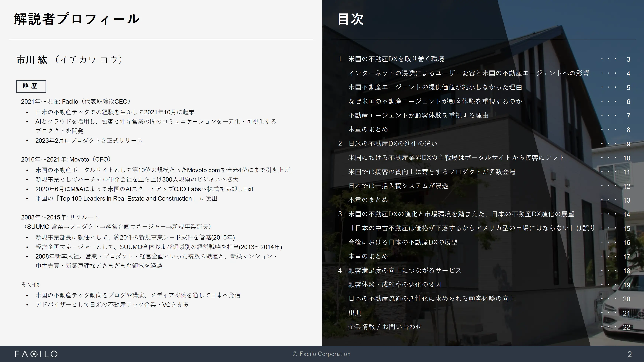Click the 出典 contents entry
Viewport: 644px width, 362px height.
pos(355,313)
